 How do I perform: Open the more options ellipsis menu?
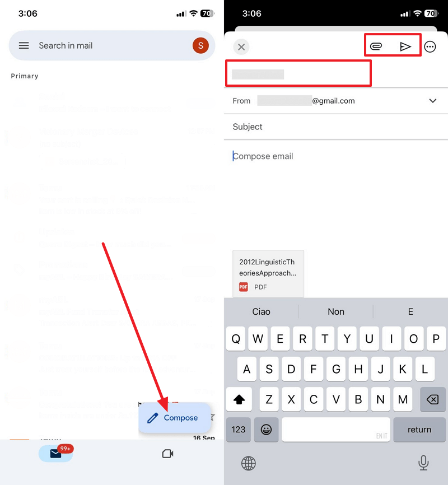pyautogui.click(x=430, y=46)
